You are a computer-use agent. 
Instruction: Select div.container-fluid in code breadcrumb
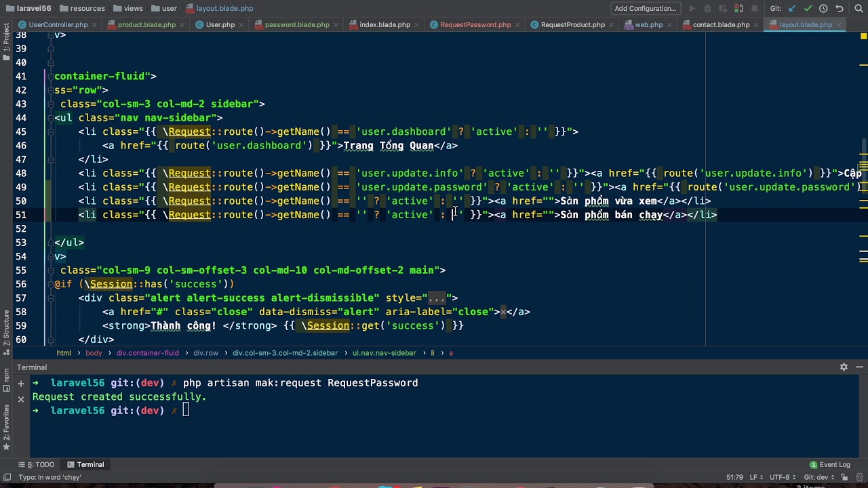pyautogui.click(x=147, y=353)
